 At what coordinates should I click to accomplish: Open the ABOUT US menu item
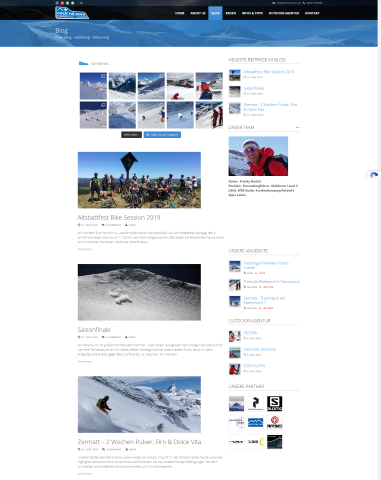(198, 13)
